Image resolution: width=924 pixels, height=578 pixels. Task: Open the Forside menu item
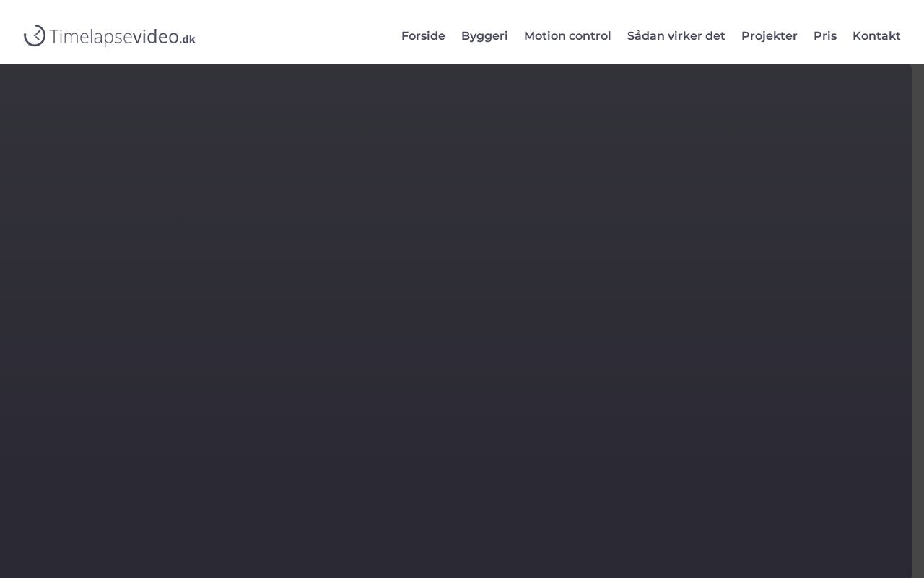(423, 36)
